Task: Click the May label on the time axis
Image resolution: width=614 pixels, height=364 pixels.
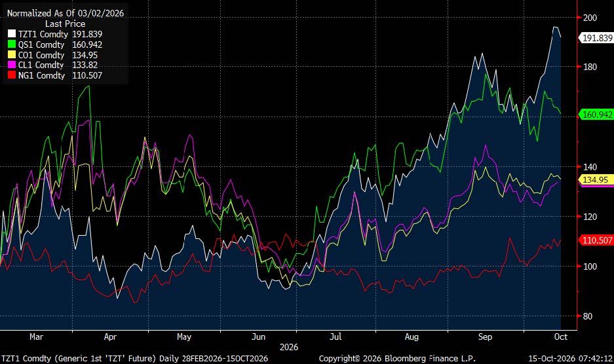Action: coord(184,337)
